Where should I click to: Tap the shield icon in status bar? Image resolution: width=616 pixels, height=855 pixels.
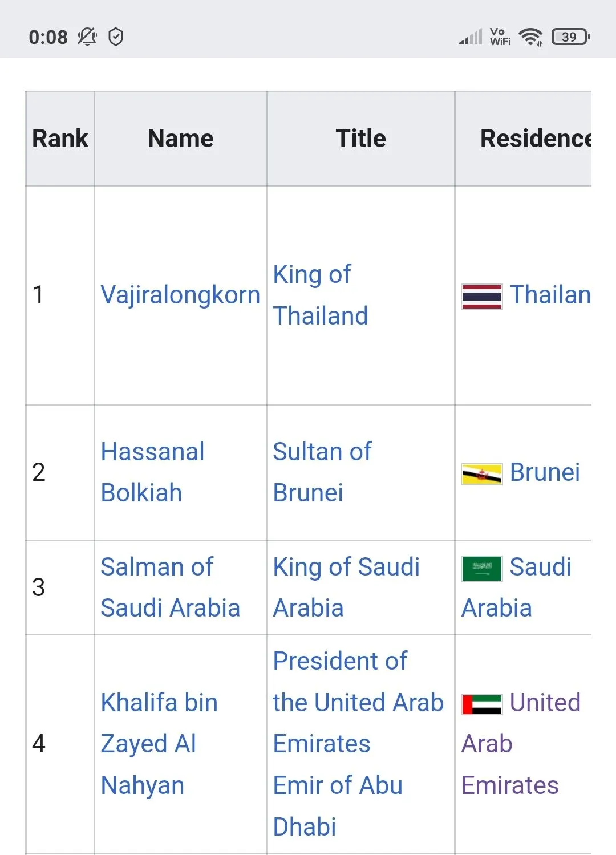[x=116, y=37]
